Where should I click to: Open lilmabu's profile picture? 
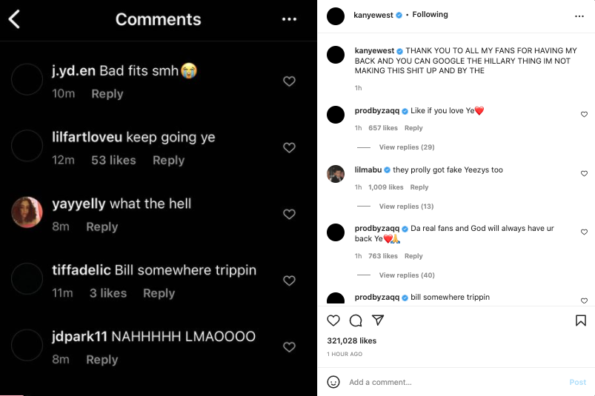click(x=335, y=174)
